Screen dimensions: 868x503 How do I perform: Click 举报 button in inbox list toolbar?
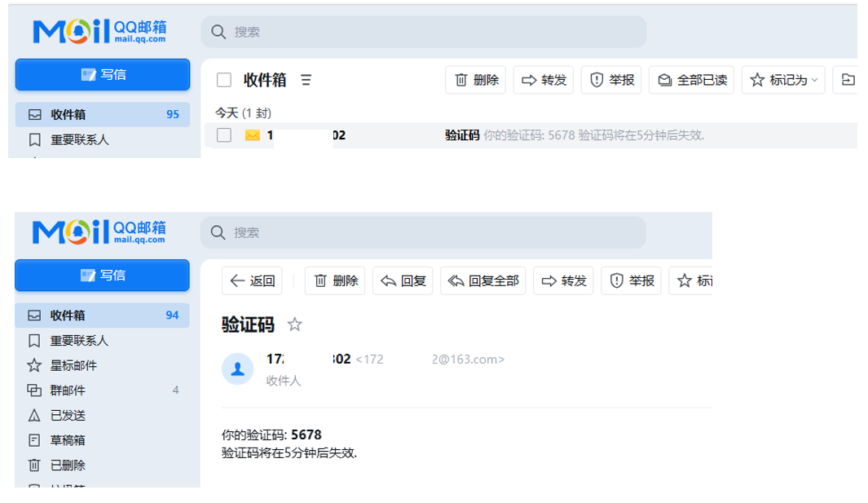612,81
